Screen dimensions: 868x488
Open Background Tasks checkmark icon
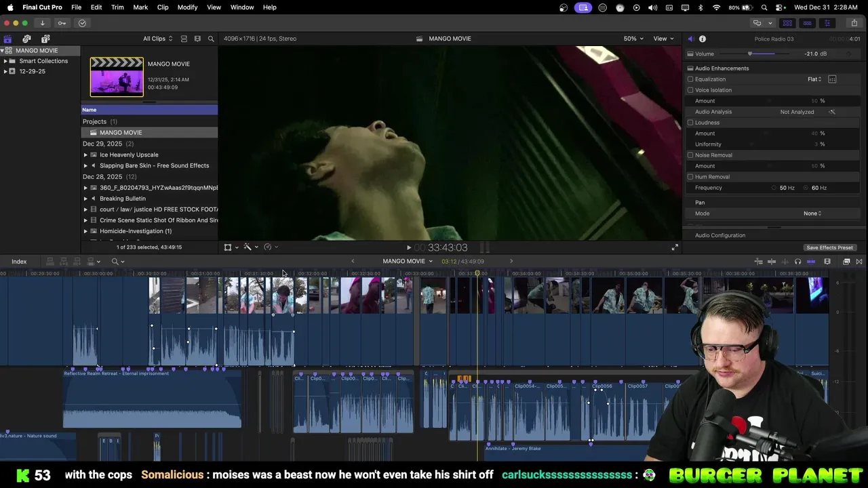tap(82, 23)
